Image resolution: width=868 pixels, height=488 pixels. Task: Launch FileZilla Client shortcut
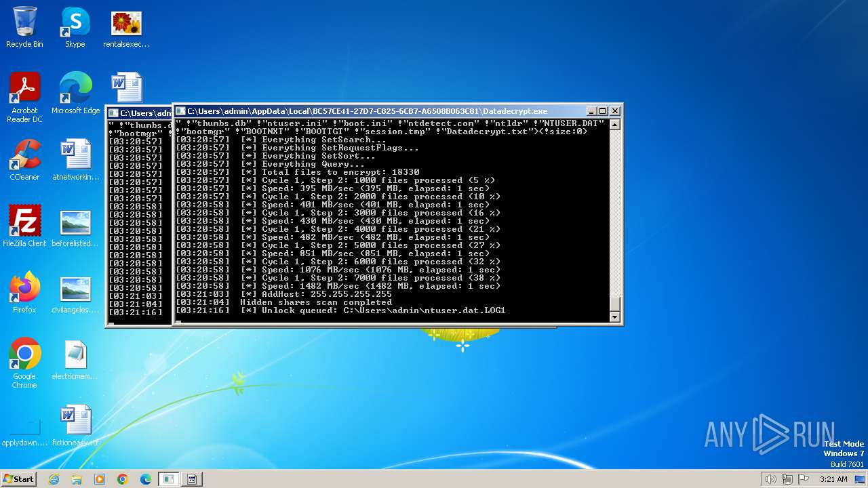click(24, 226)
